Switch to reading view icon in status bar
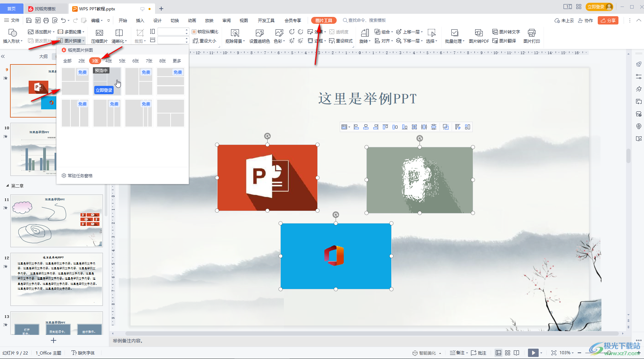 (517, 353)
